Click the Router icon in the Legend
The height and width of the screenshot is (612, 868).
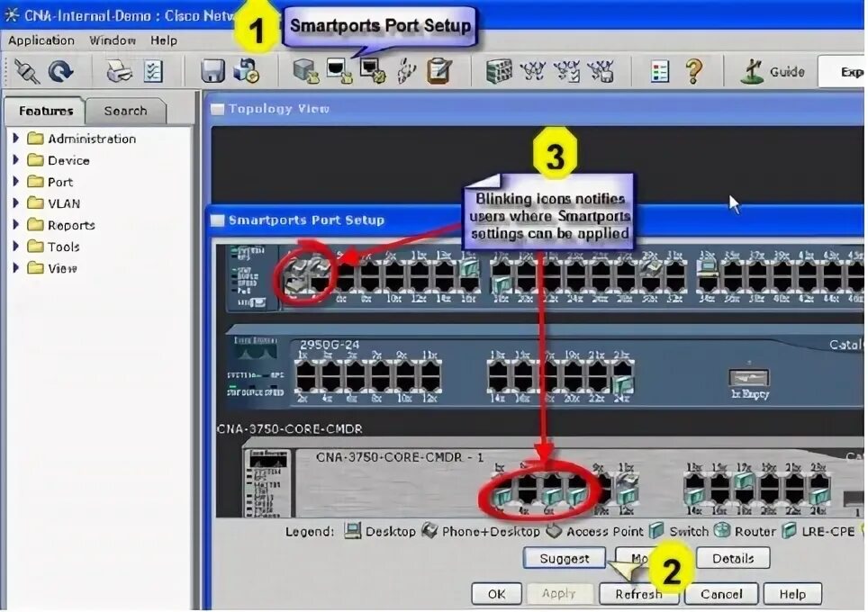click(x=722, y=530)
